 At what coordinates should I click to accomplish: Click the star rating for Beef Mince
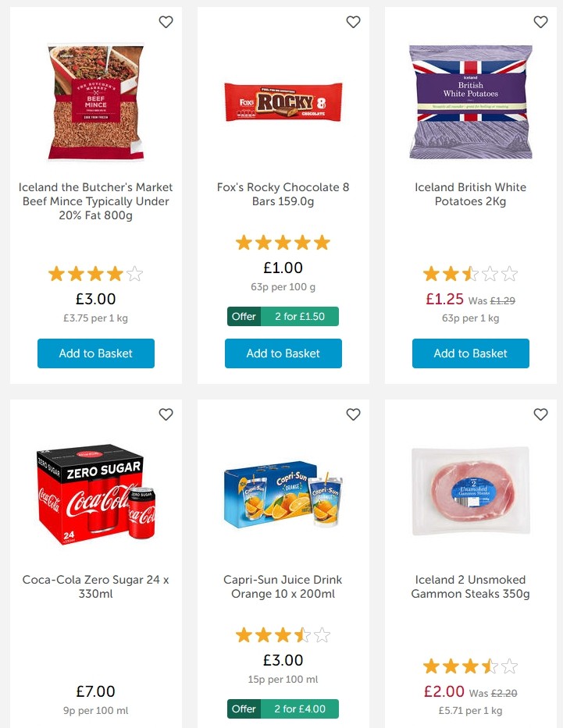point(95,274)
